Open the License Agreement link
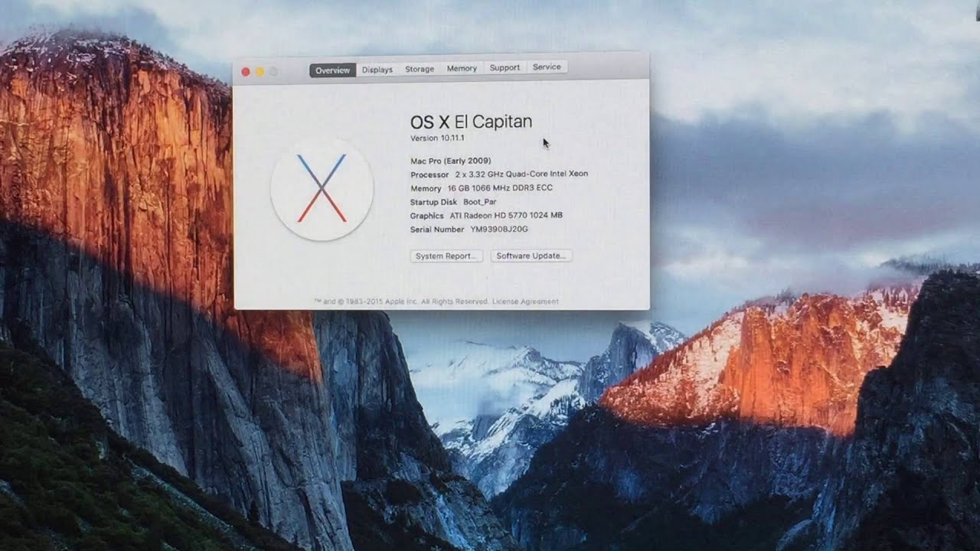 525,302
